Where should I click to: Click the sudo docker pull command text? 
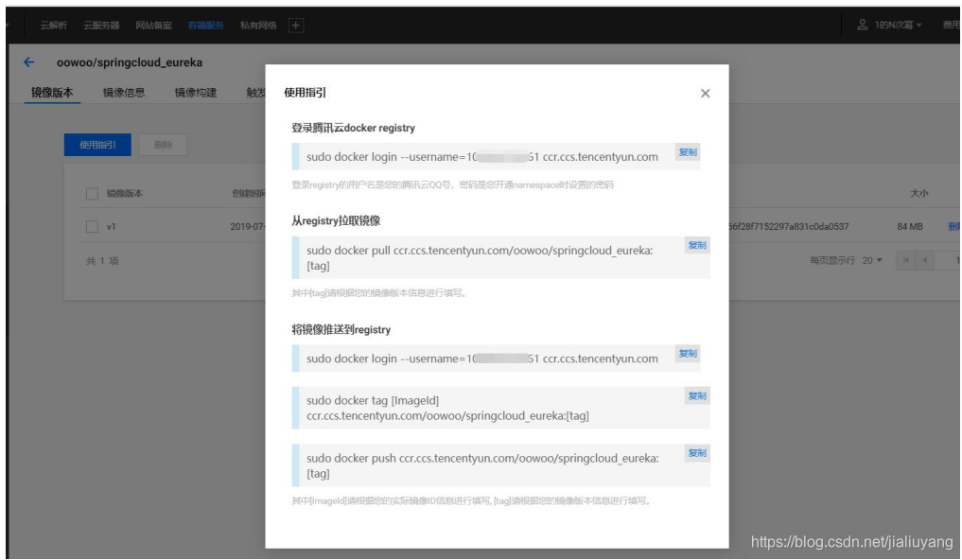click(480, 257)
